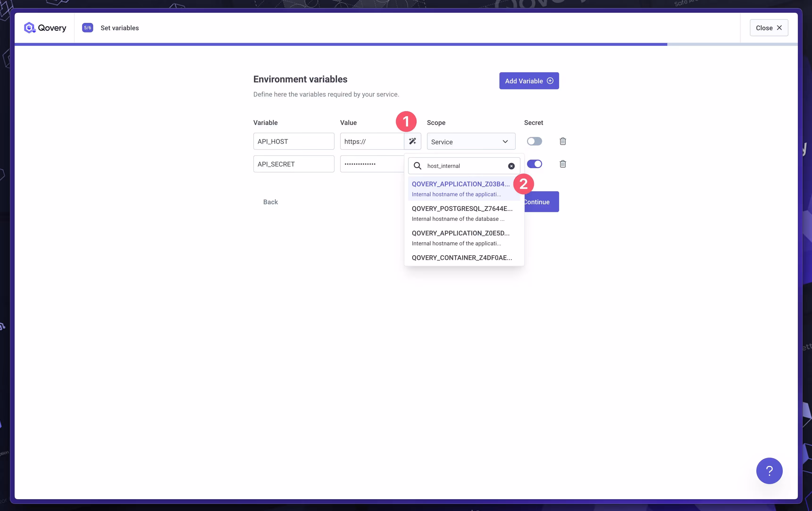
Task: Click the API_HOST variable name field
Action: (293, 141)
